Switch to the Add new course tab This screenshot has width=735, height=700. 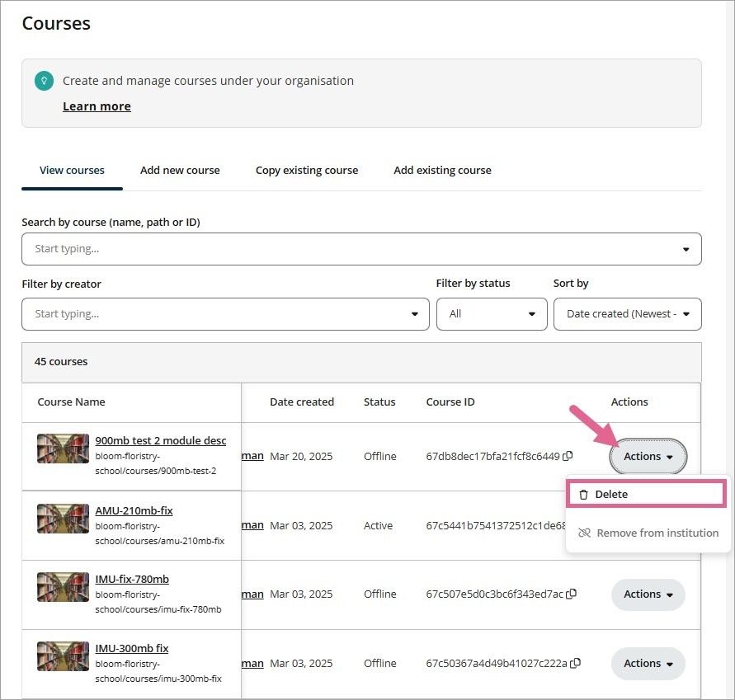(x=180, y=171)
